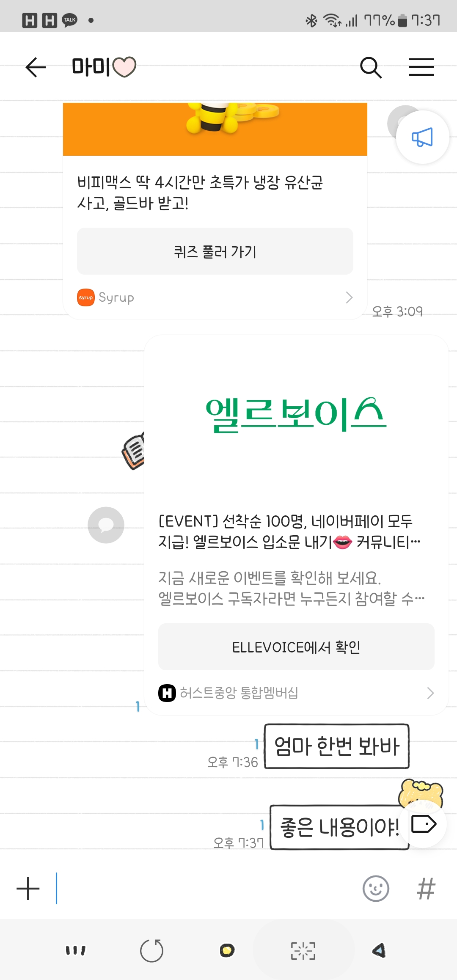Expand 허스트중앙 통합멤버십 row chevron

pyautogui.click(x=430, y=693)
